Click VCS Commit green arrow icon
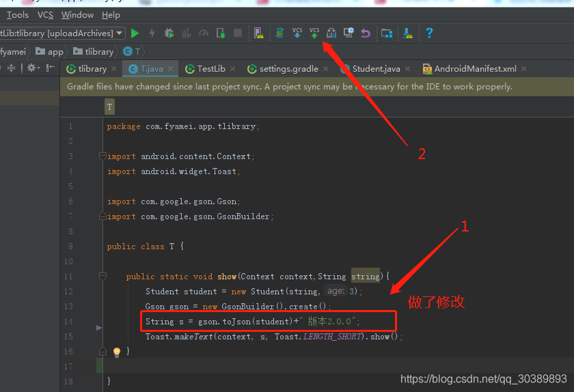574x392 pixels. [x=314, y=33]
